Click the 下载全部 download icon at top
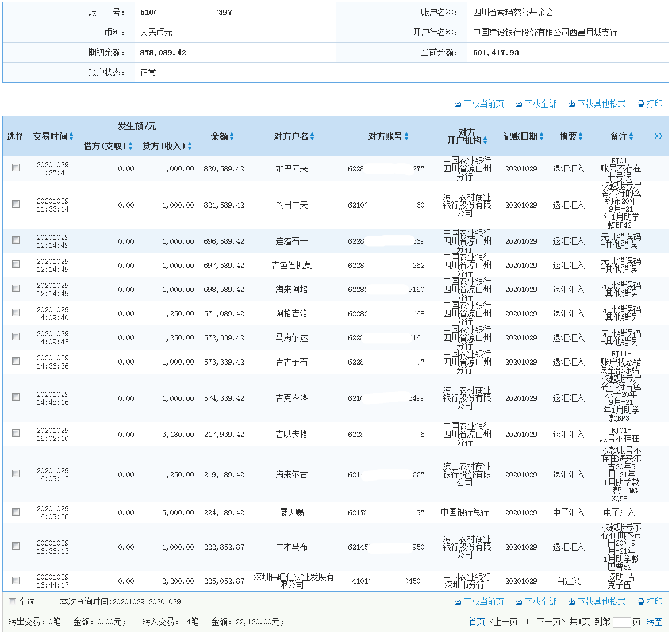The height and width of the screenshot is (633, 672). click(x=519, y=103)
